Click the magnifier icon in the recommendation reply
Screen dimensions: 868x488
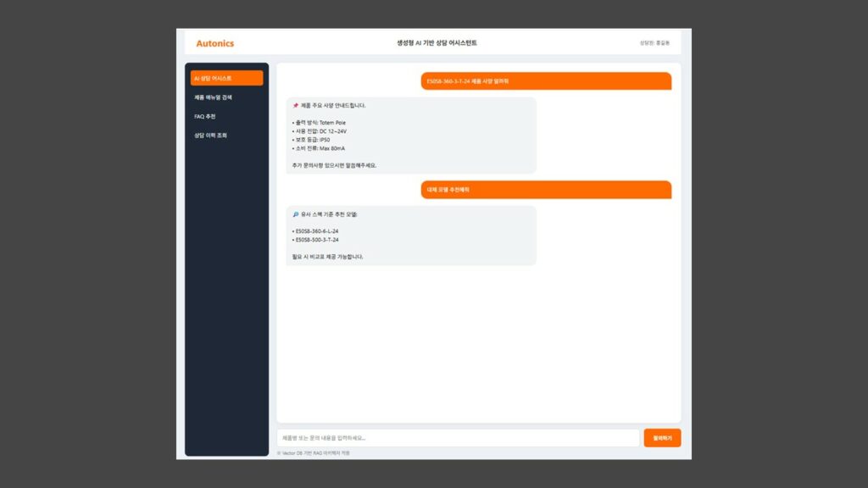click(x=295, y=214)
